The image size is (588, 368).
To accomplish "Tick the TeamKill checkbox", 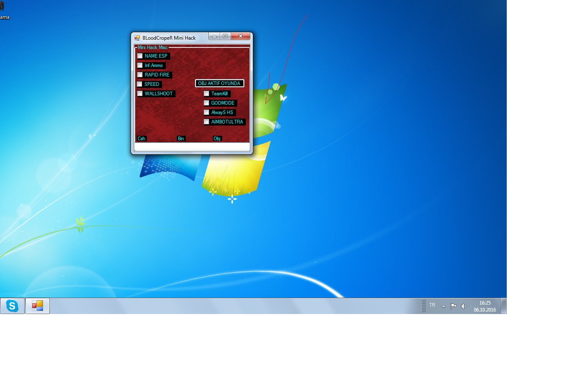I will tap(207, 94).
